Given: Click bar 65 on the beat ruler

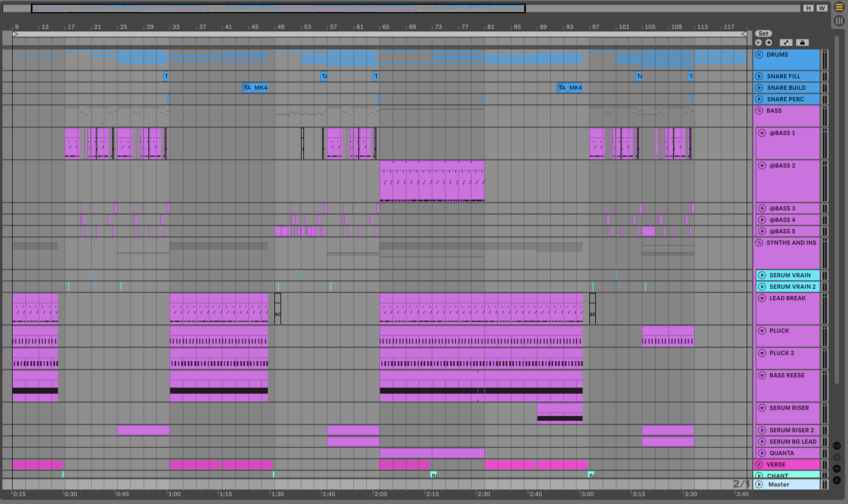Looking at the screenshot, I should click(x=385, y=27).
